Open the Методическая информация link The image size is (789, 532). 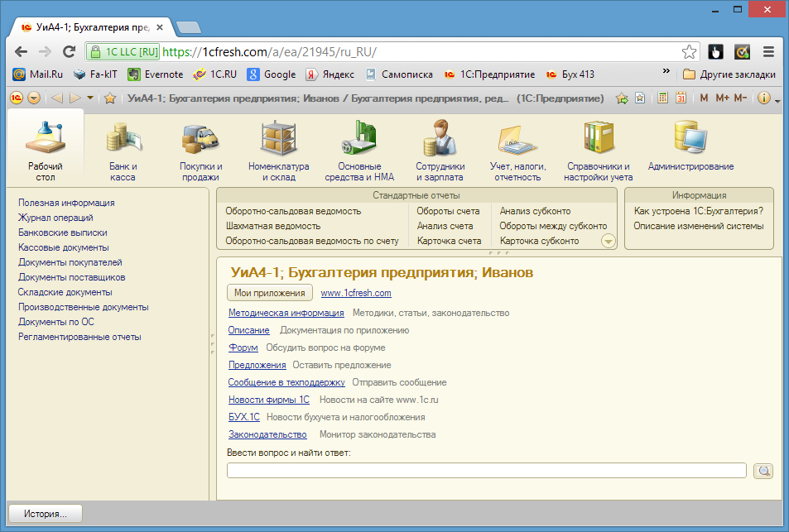pyautogui.click(x=286, y=313)
